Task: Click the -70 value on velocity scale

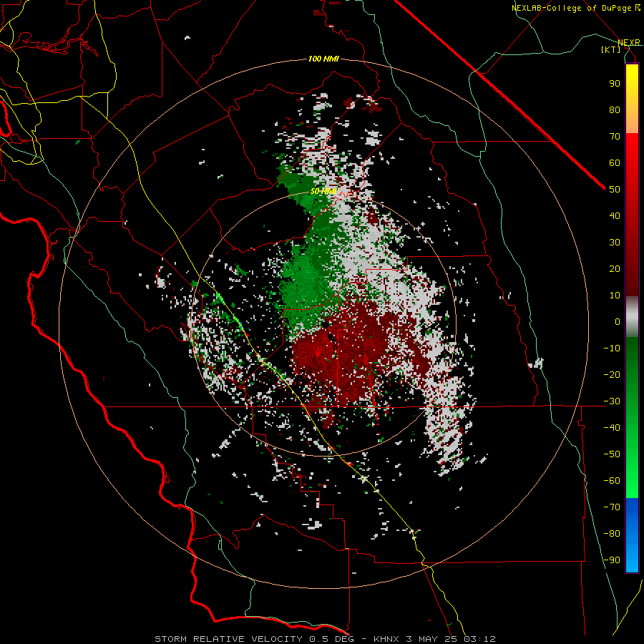Action: tap(612, 507)
